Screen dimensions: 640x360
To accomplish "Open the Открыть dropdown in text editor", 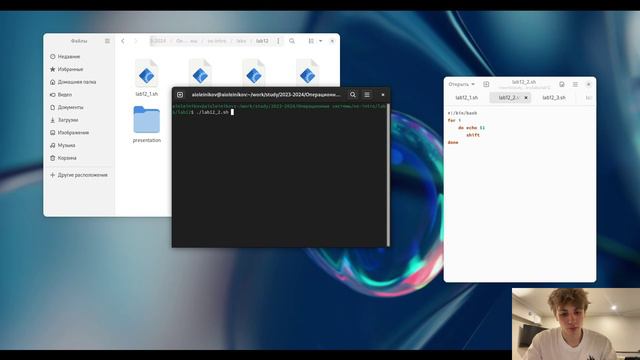I will coord(461,84).
